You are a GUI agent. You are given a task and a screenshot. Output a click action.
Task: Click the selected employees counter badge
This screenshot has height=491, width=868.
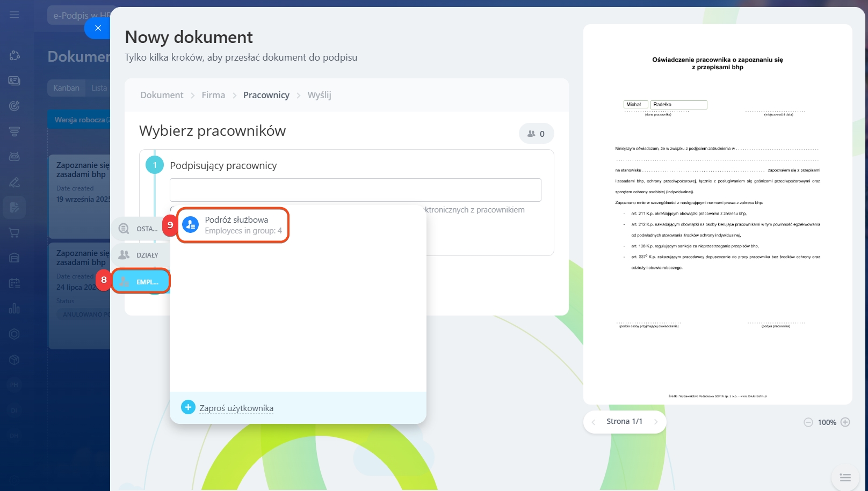(x=536, y=134)
